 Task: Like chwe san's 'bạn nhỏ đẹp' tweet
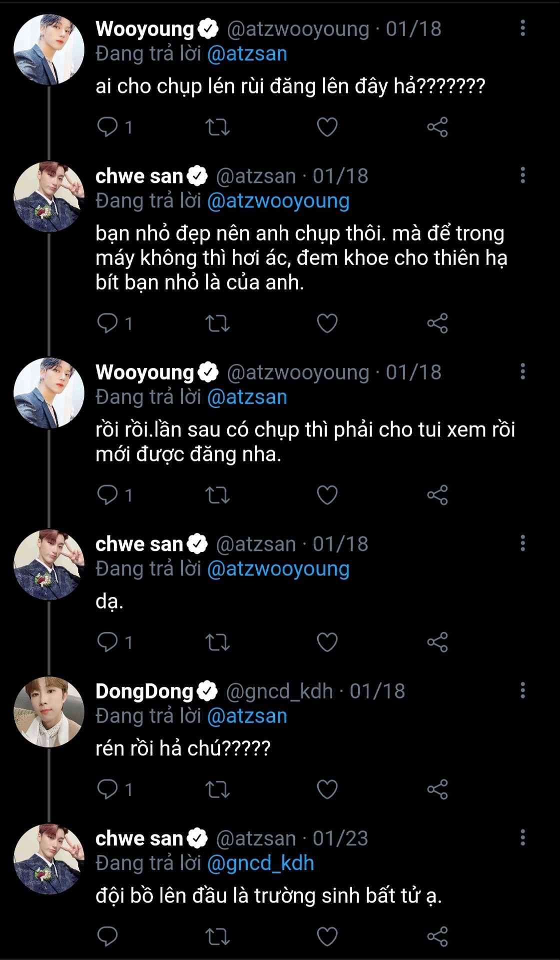327,323
